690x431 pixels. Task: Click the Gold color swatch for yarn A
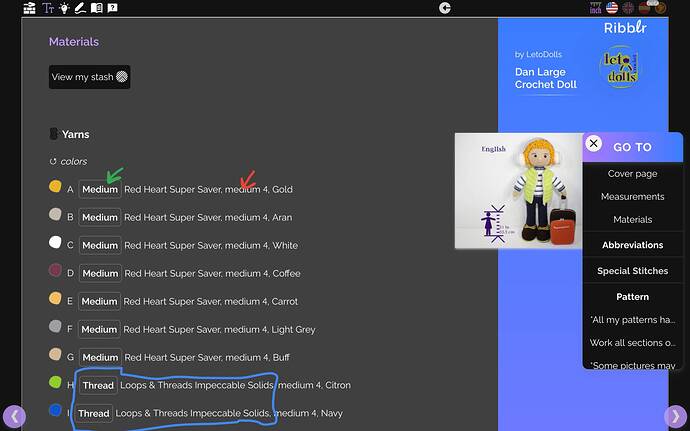(55, 186)
